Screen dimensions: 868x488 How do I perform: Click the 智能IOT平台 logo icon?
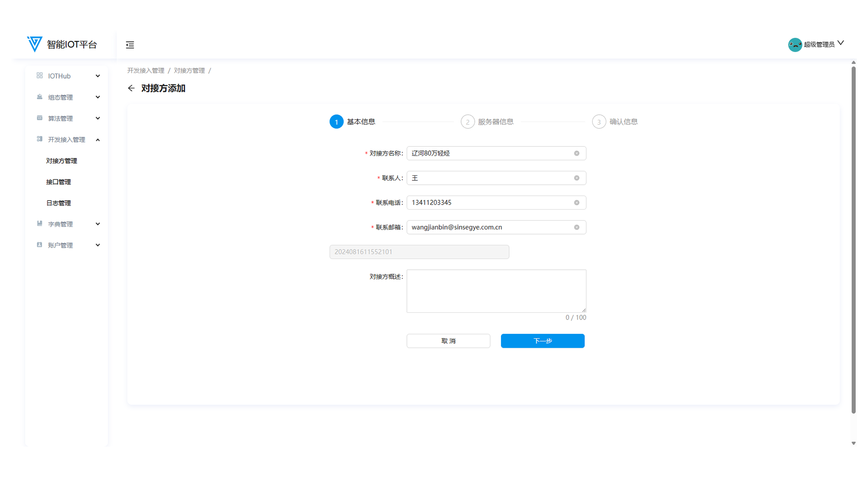pos(34,44)
